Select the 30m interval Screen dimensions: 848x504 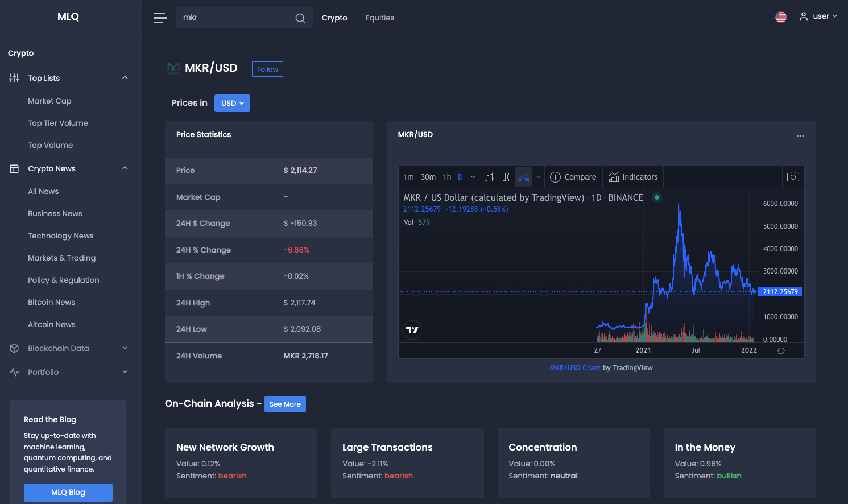428,177
